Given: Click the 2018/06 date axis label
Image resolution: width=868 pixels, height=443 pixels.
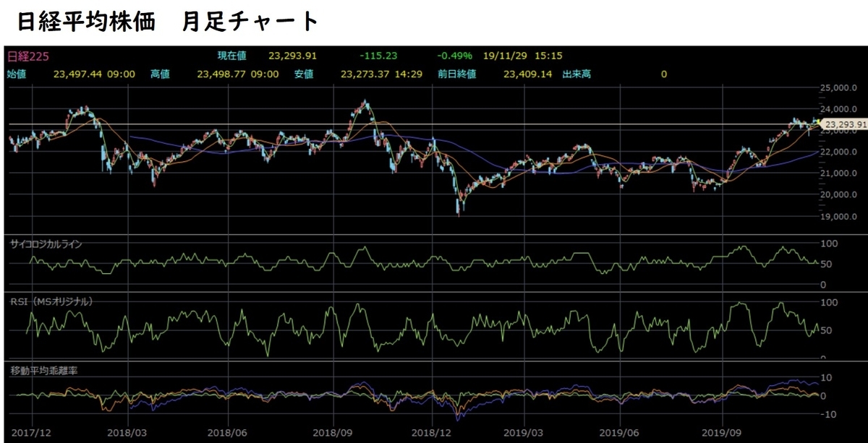Looking at the screenshot, I should [x=229, y=434].
